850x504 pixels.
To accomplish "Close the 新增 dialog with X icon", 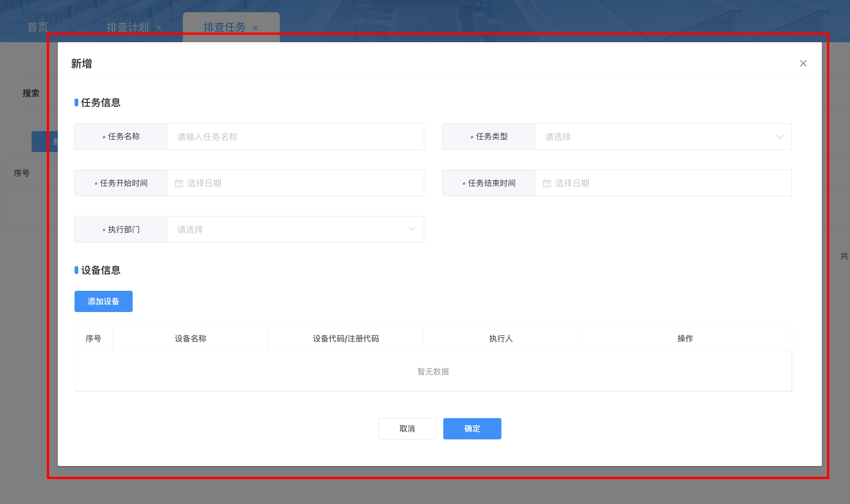I will coord(803,63).
